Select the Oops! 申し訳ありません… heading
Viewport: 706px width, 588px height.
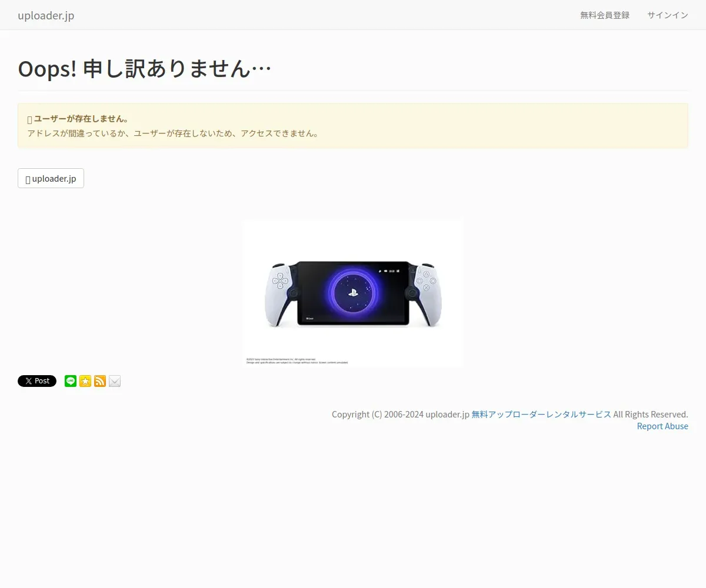tap(145, 69)
